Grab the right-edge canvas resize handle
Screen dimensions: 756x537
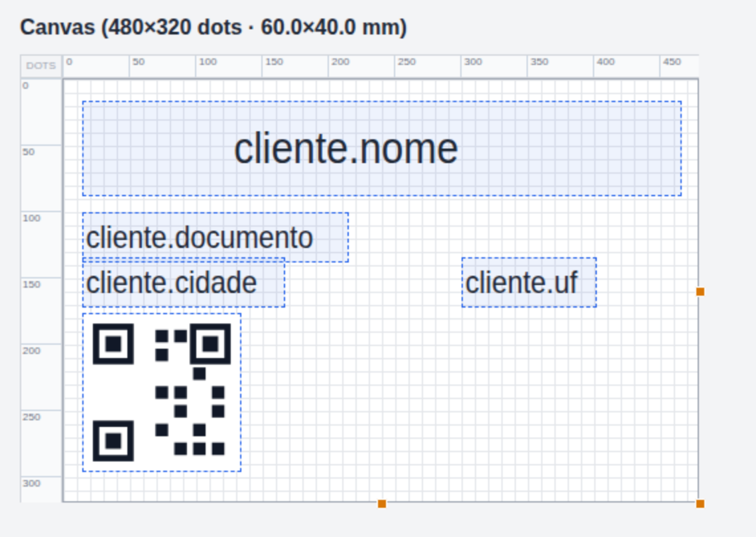pyautogui.click(x=700, y=292)
